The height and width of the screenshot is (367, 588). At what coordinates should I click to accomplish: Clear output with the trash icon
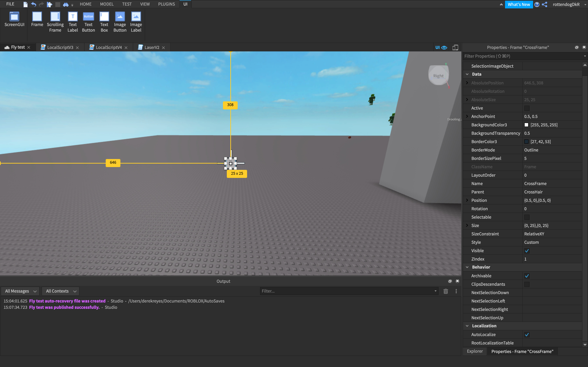[x=445, y=291]
